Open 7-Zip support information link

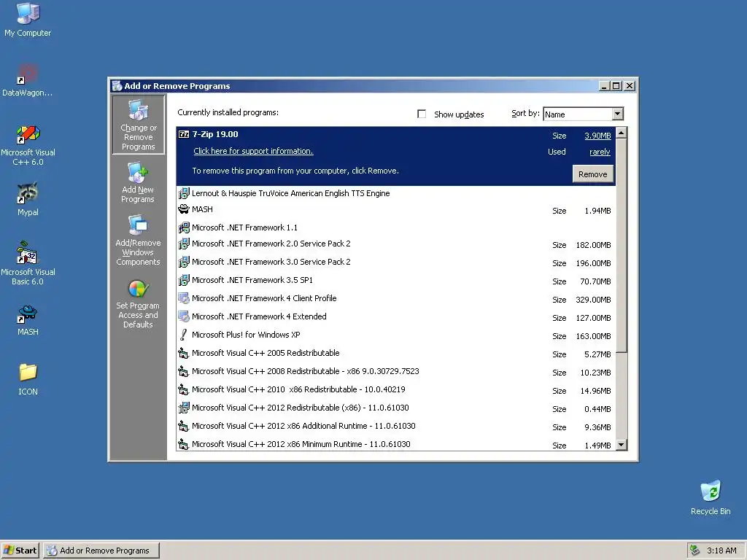(253, 151)
